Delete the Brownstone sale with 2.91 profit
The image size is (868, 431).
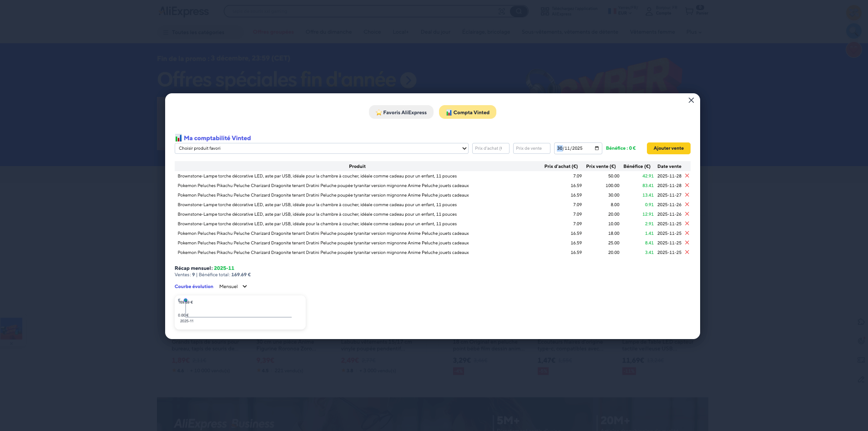tap(687, 223)
